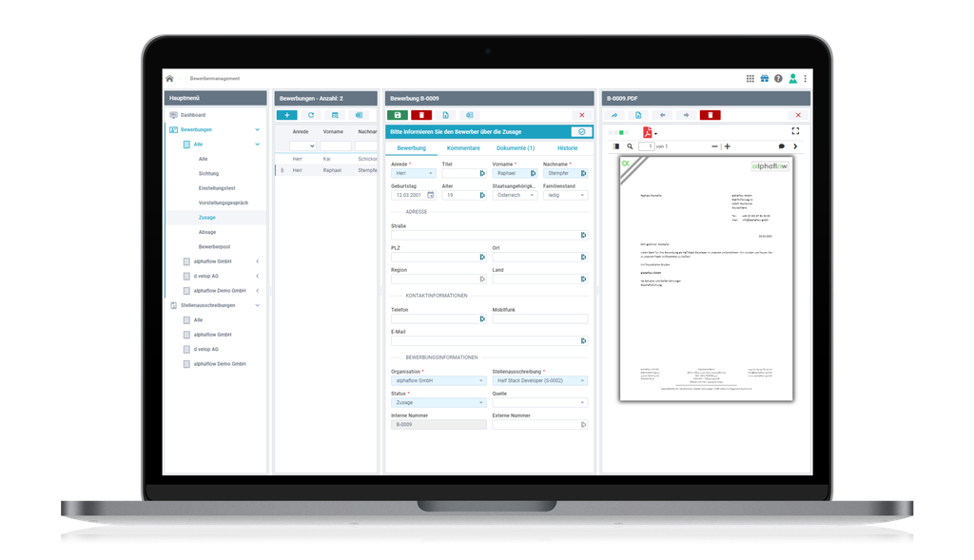This screenshot has width=974, height=560.
Task: Open the PDF format dropdown icon
Action: (649, 132)
